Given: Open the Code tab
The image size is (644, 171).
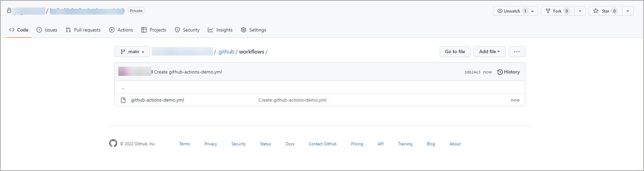Looking at the screenshot, I should (19, 30).
